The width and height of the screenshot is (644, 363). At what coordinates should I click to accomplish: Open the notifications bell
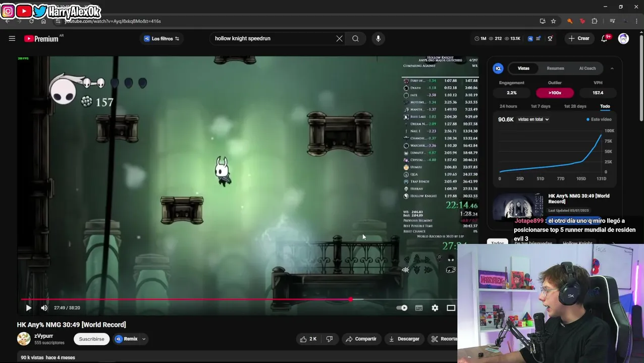pos(604,38)
